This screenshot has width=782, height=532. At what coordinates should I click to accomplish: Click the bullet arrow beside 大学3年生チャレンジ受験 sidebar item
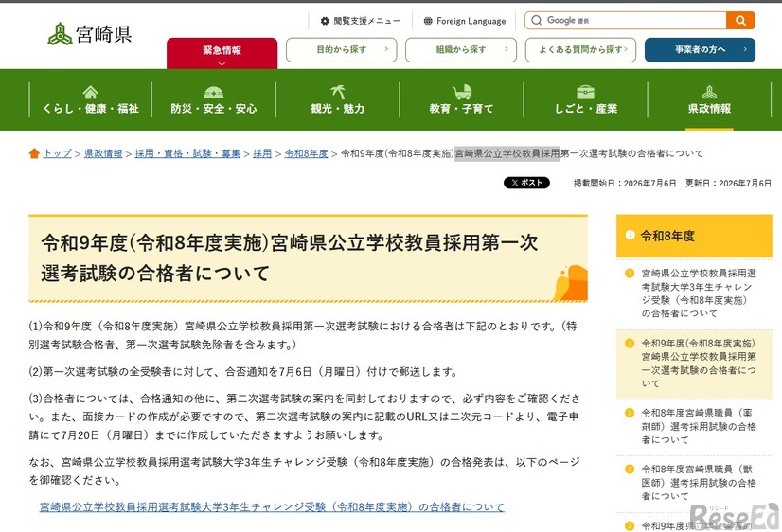(630, 274)
